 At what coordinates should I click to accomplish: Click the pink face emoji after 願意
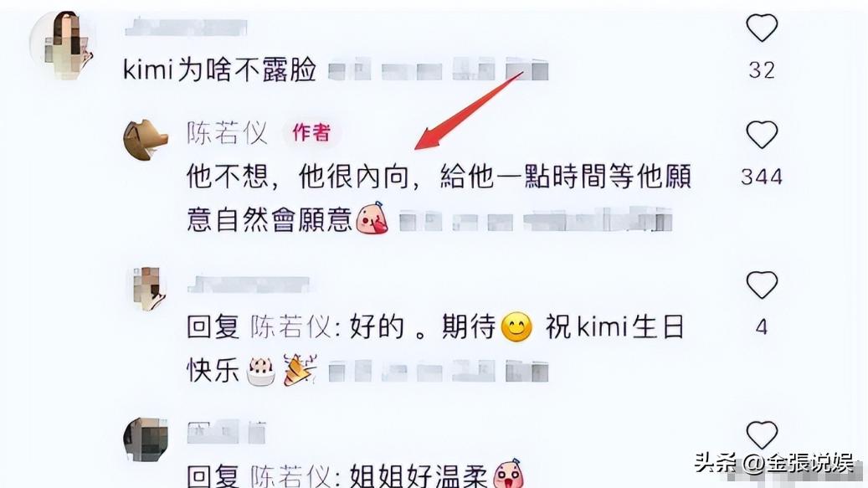(x=372, y=218)
